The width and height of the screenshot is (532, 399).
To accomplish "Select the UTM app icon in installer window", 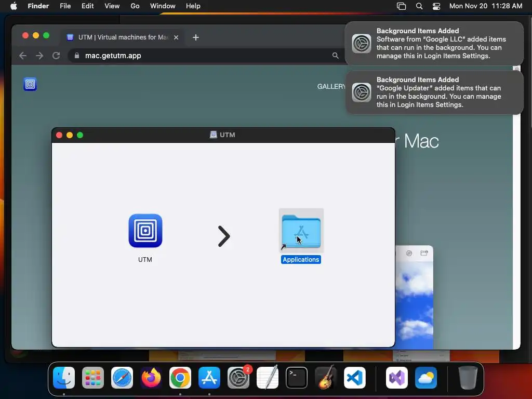I will pyautogui.click(x=145, y=231).
